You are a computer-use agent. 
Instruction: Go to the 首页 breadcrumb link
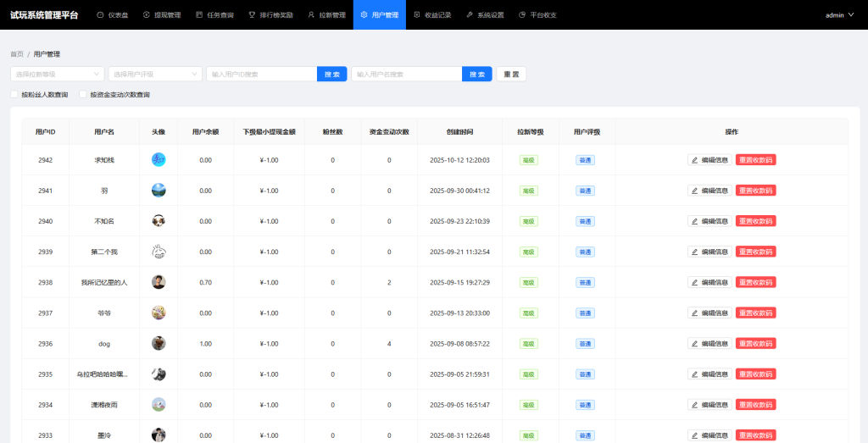pos(17,54)
